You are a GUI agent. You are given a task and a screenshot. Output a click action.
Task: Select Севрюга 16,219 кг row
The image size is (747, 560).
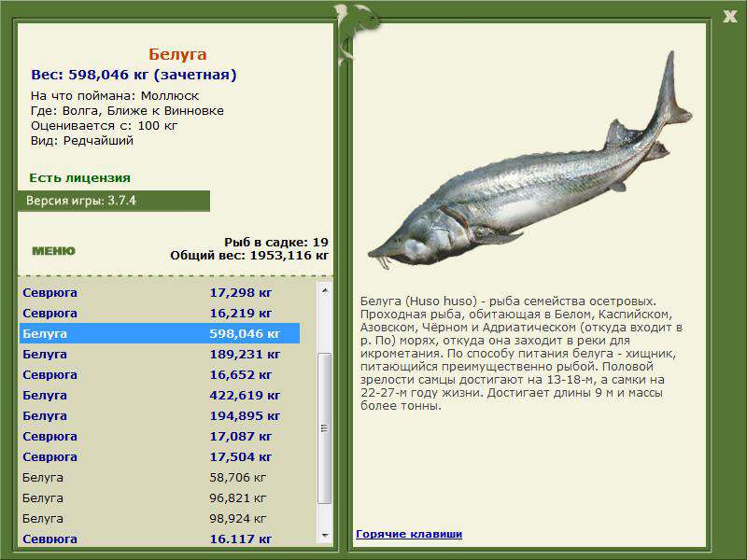pyautogui.click(x=160, y=313)
